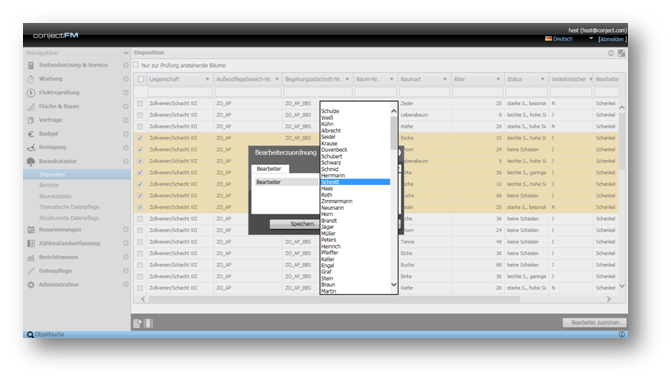Open Thematische Datenpflege link
Screen dimensions: 671x381
point(69,207)
